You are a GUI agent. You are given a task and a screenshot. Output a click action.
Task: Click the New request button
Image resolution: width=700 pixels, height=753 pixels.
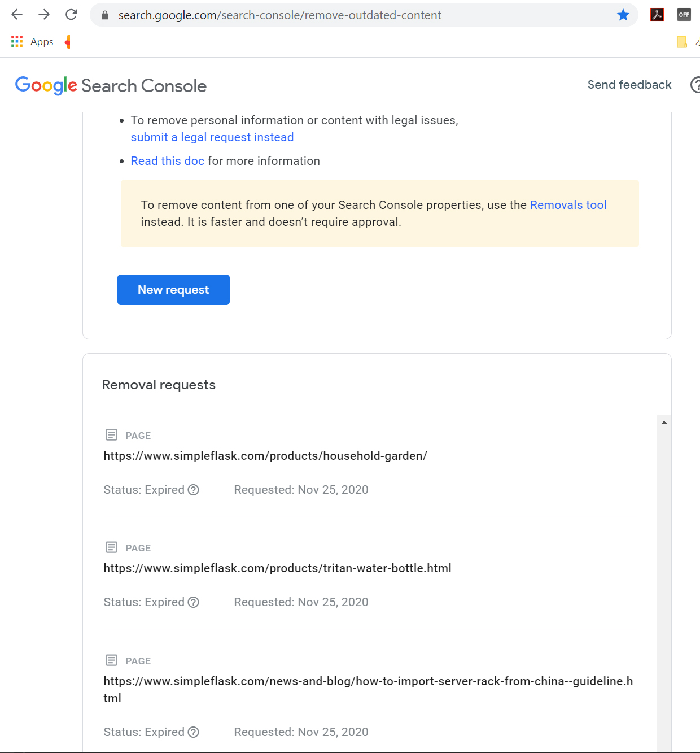[x=173, y=290]
